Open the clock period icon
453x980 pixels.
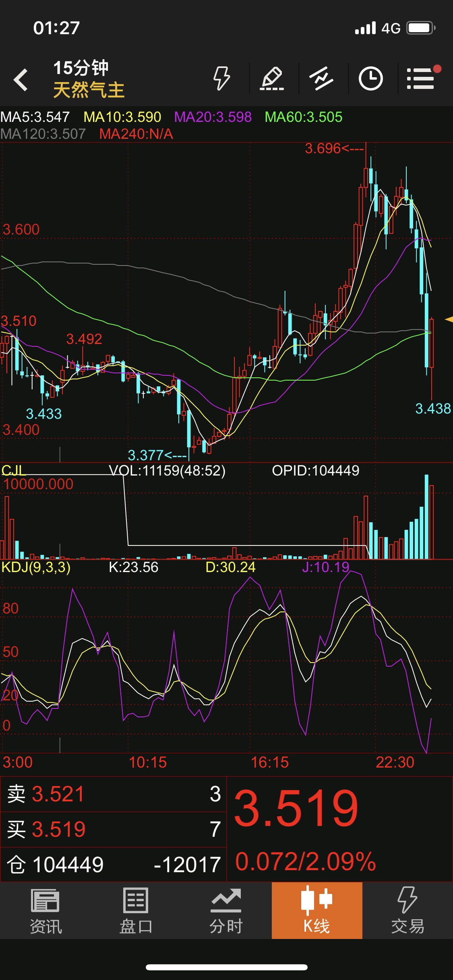coord(370,78)
